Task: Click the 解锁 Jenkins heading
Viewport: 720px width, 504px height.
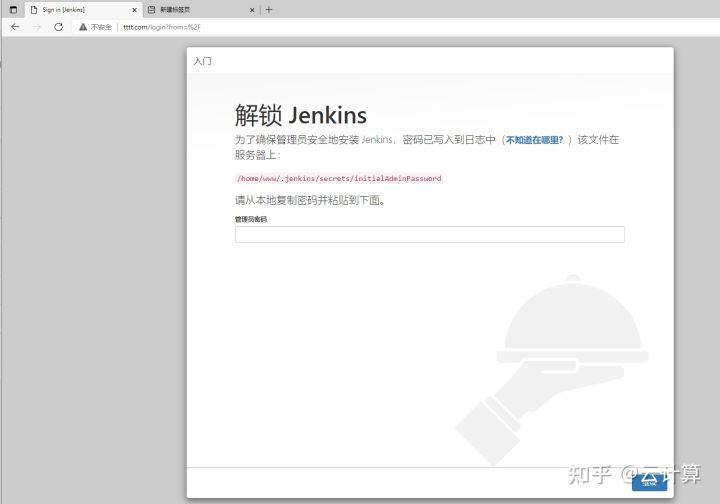Action: coord(301,115)
